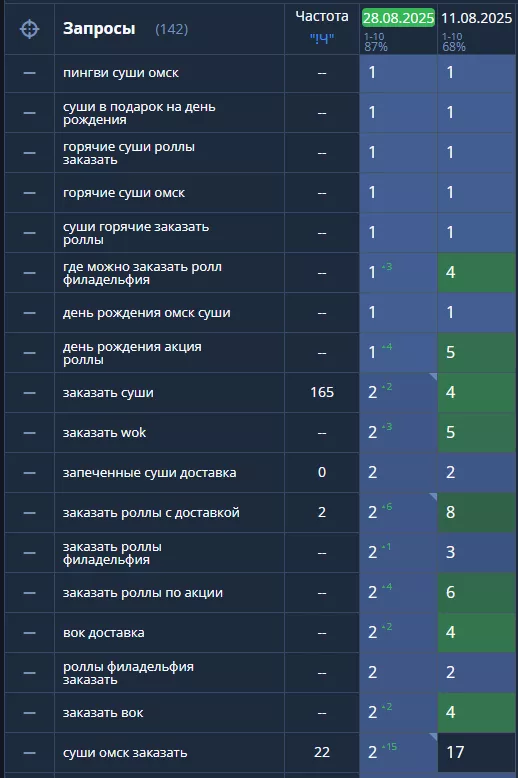The image size is (518, 778).
Task: Click the dash icon beside 'заказать суши'
Action: pos(29,392)
